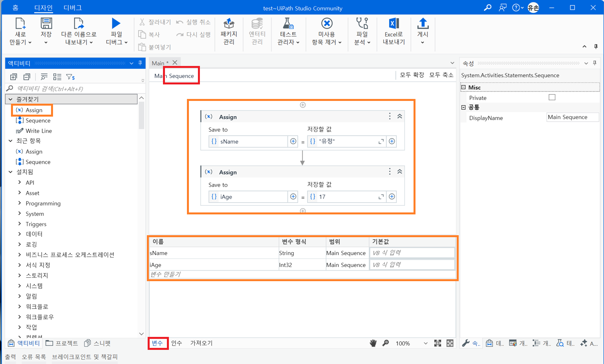Click expand all icon in activities panel
Screen dimensions: 604x364
[14, 77]
